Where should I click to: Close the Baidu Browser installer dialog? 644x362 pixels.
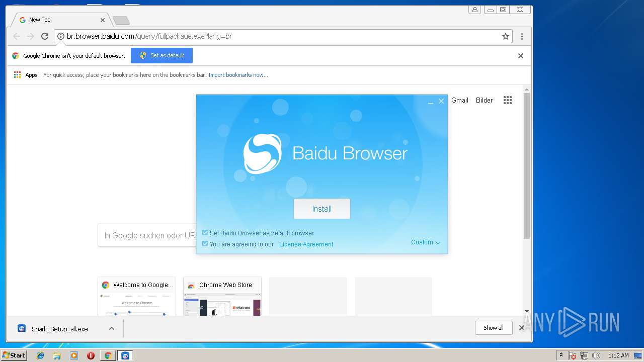441,101
